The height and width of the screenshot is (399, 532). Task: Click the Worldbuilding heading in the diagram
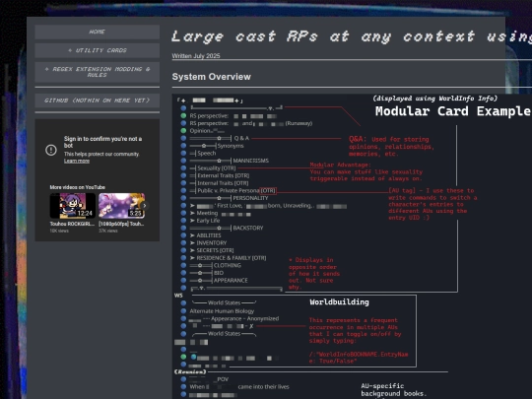tap(339, 302)
